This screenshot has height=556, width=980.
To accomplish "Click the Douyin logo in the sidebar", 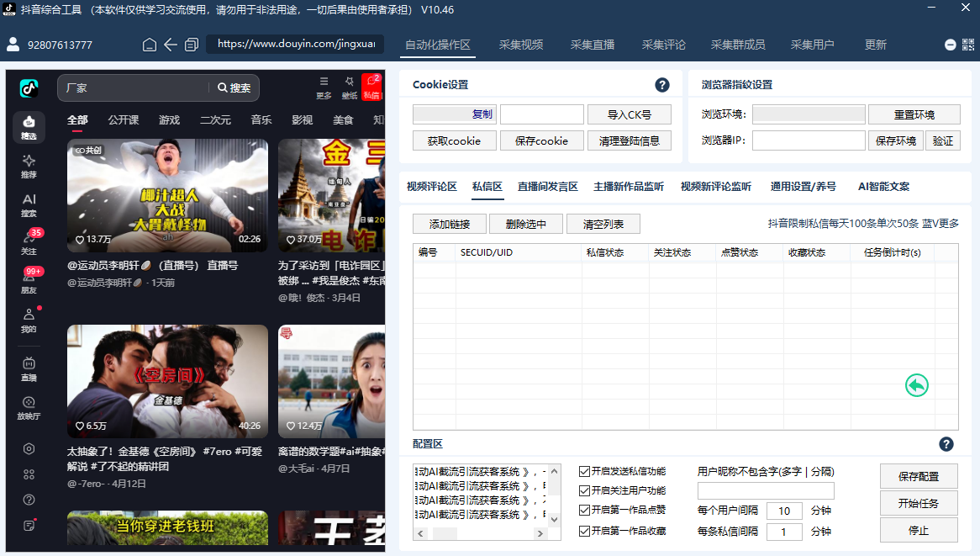I will click(29, 88).
